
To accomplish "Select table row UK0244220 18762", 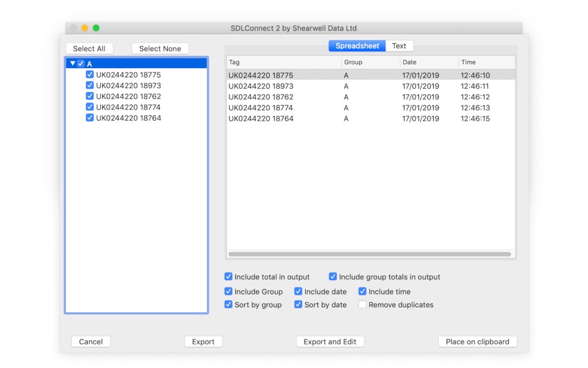I will pos(371,97).
